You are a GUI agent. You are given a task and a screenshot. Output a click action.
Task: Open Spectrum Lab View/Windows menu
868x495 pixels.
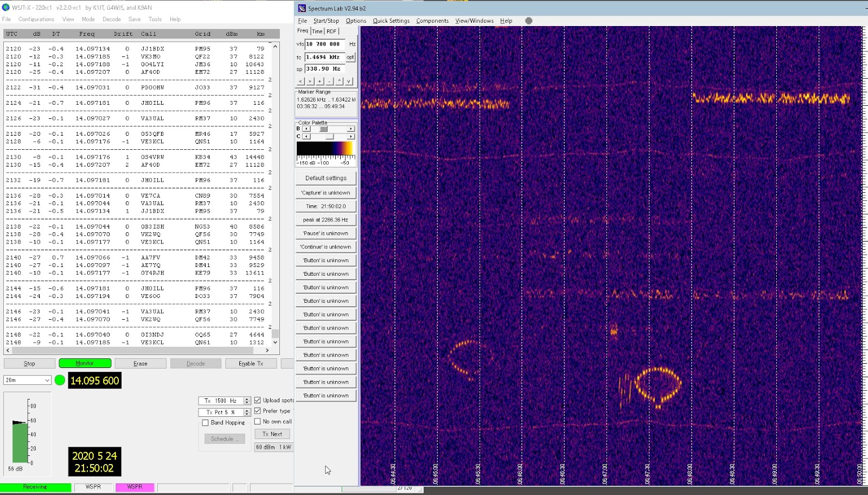[x=475, y=21]
